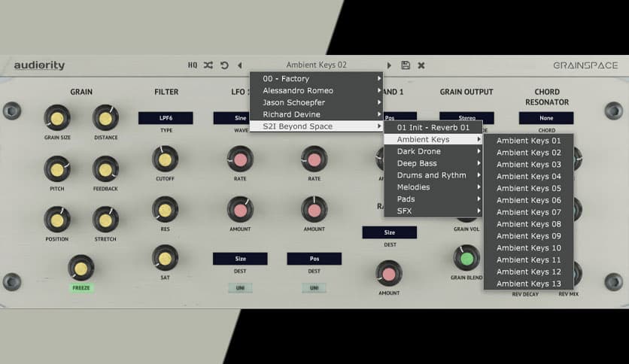The height and width of the screenshot is (364, 629).
Task: Toggle the HQ mode button
Action: (193, 65)
